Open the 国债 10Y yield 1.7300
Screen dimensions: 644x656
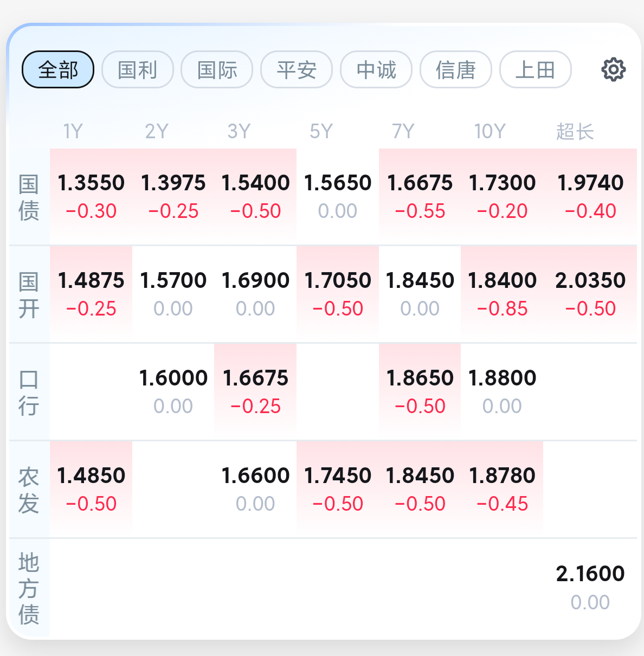(x=502, y=196)
